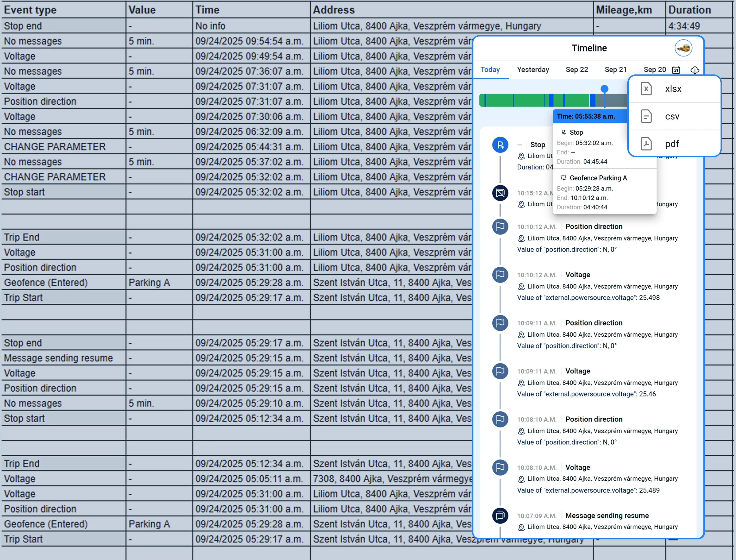Choose csv as the export format

(672, 116)
